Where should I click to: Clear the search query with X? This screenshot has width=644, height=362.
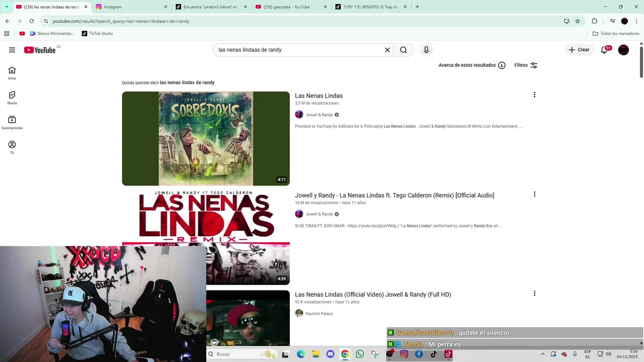point(387,50)
